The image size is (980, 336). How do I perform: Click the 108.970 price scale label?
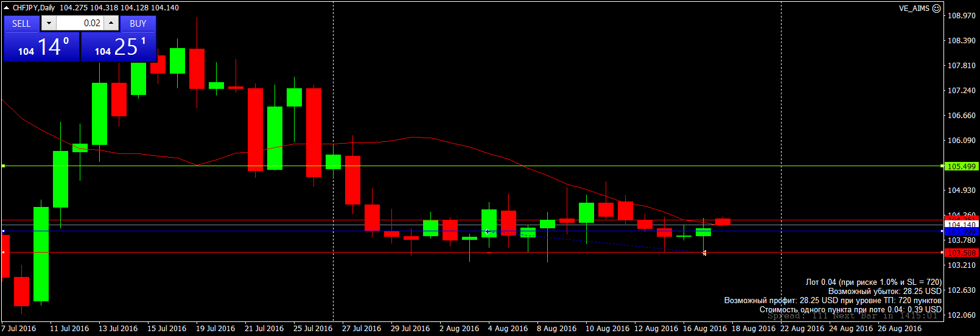961,15
